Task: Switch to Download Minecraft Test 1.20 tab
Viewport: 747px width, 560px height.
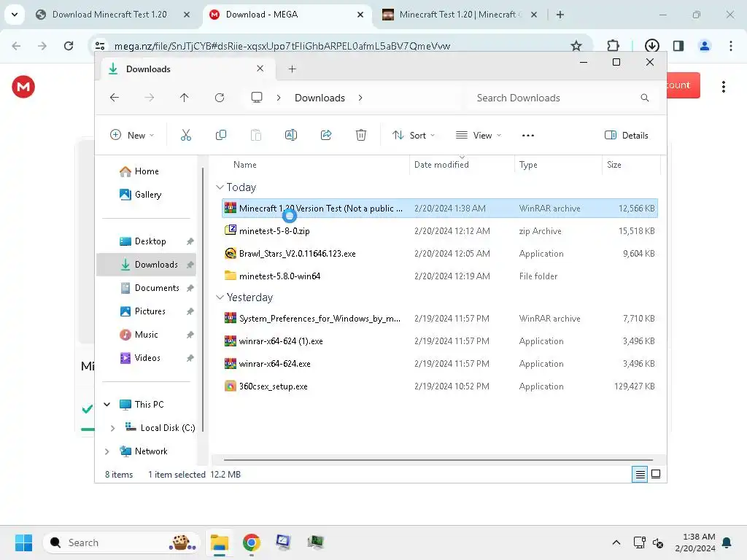Action: pos(113,15)
